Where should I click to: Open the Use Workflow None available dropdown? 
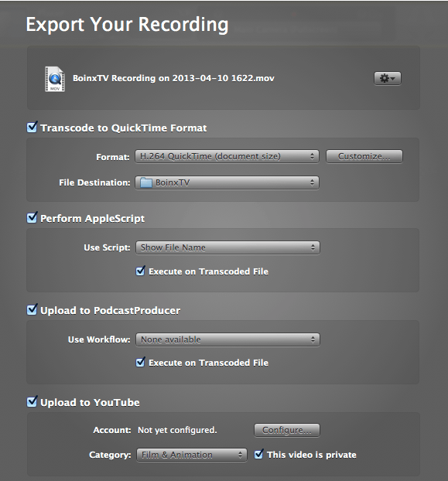227,339
